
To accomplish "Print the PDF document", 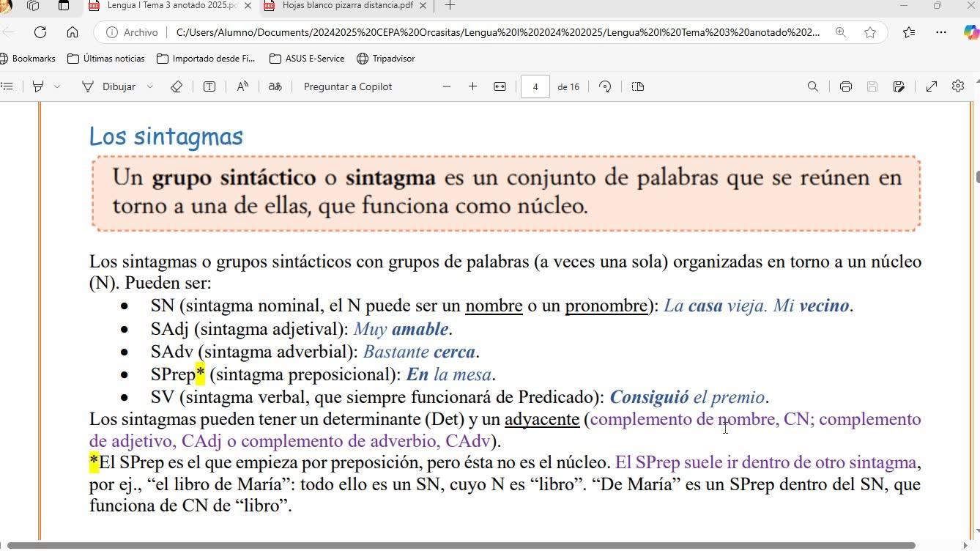I will 846,86.
